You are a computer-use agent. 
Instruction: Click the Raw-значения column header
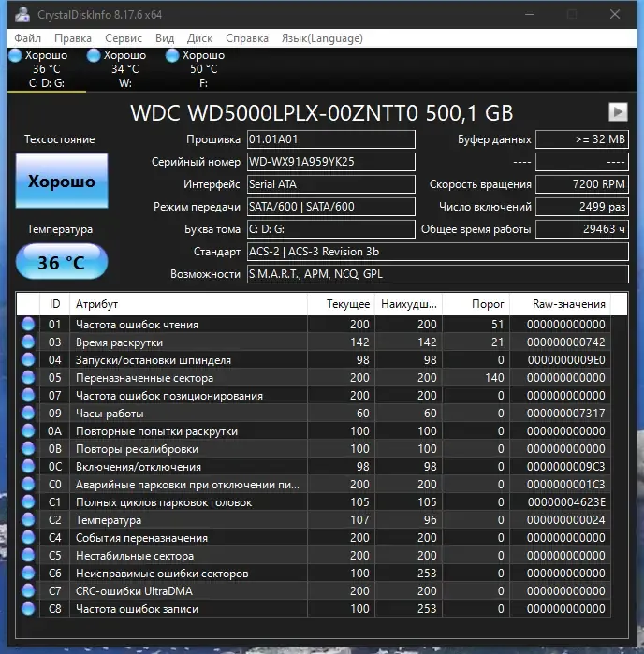561,304
